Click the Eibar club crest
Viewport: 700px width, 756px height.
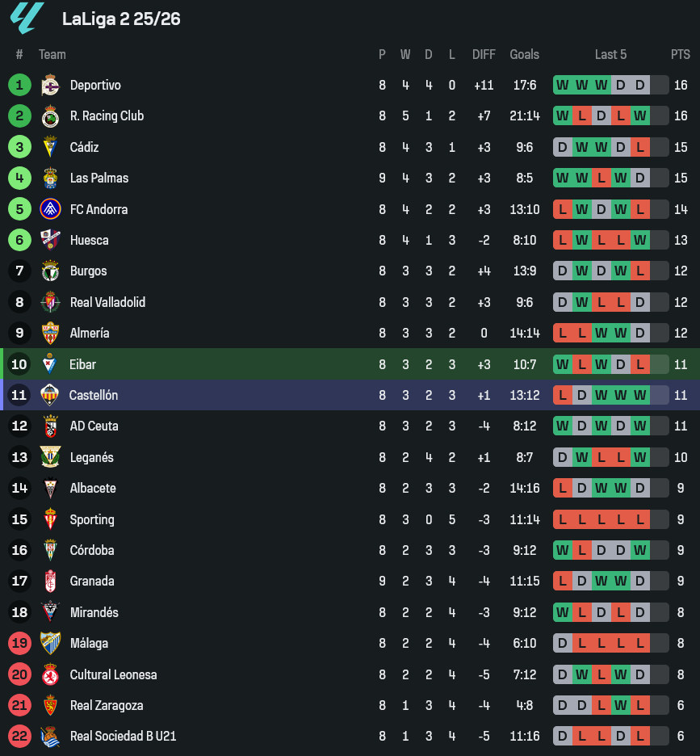50,364
